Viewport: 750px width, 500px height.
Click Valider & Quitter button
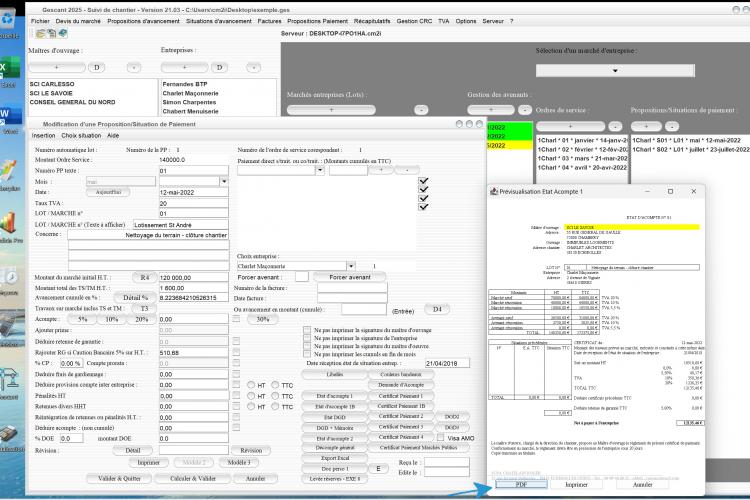pos(119,478)
